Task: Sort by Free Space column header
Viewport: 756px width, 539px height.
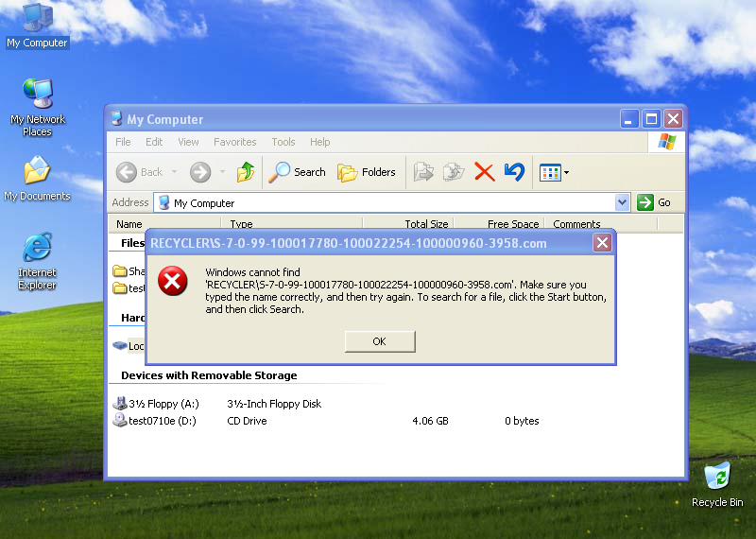Action: point(499,224)
